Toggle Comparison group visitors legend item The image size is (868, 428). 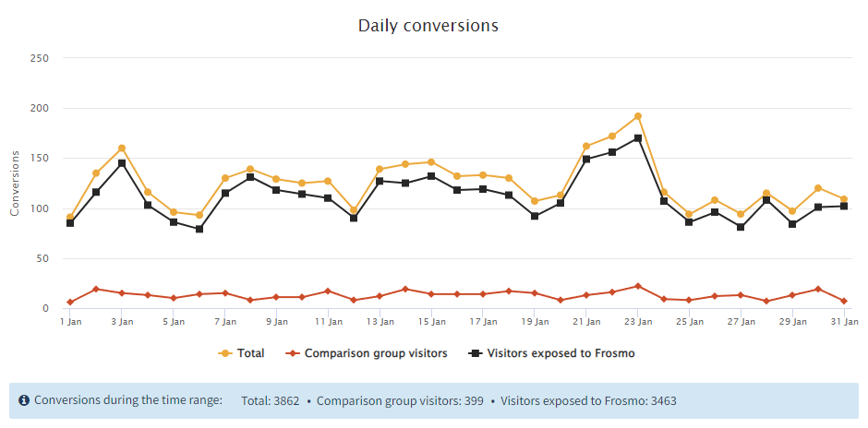[x=376, y=353]
